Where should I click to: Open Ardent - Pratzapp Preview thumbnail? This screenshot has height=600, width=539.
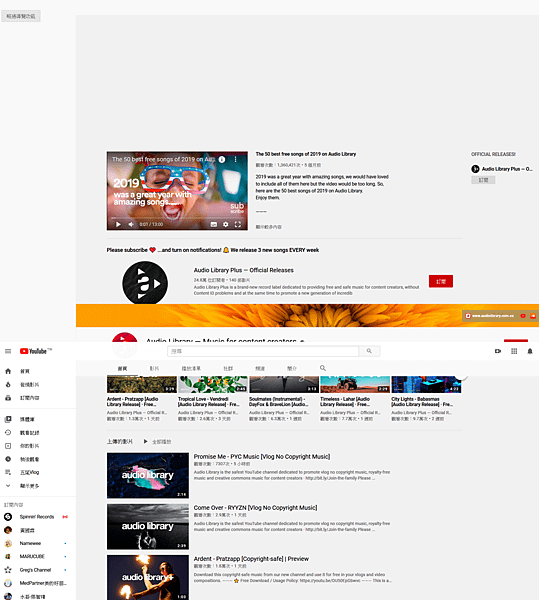[148, 577]
